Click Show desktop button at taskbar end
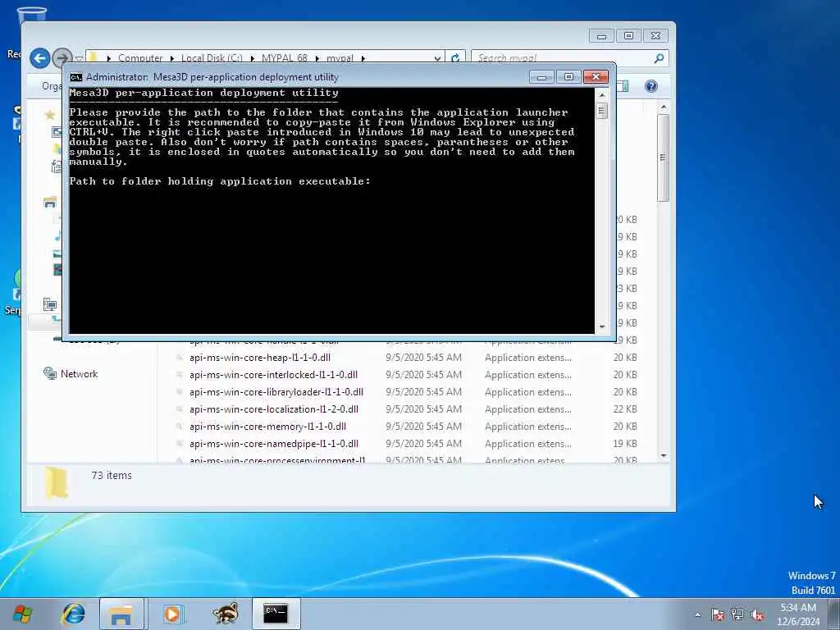The height and width of the screenshot is (630, 840). point(834,614)
